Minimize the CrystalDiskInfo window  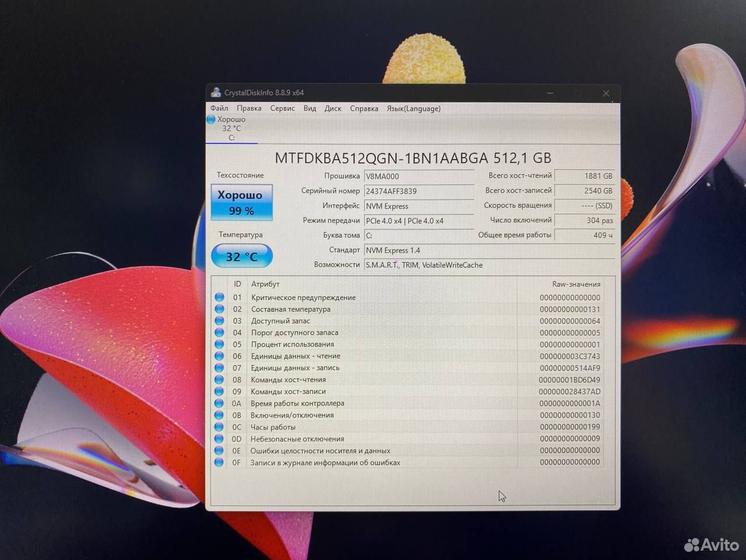pyautogui.click(x=550, y=93)
